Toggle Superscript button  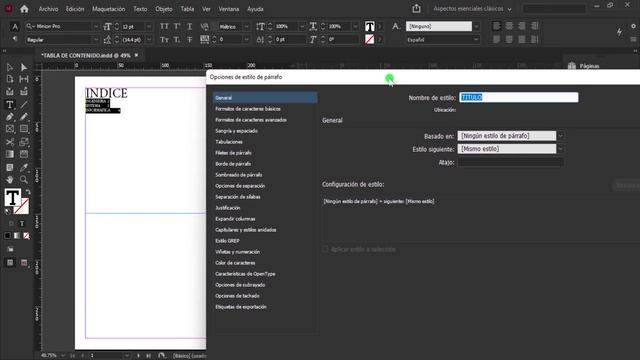pos(177,27)
